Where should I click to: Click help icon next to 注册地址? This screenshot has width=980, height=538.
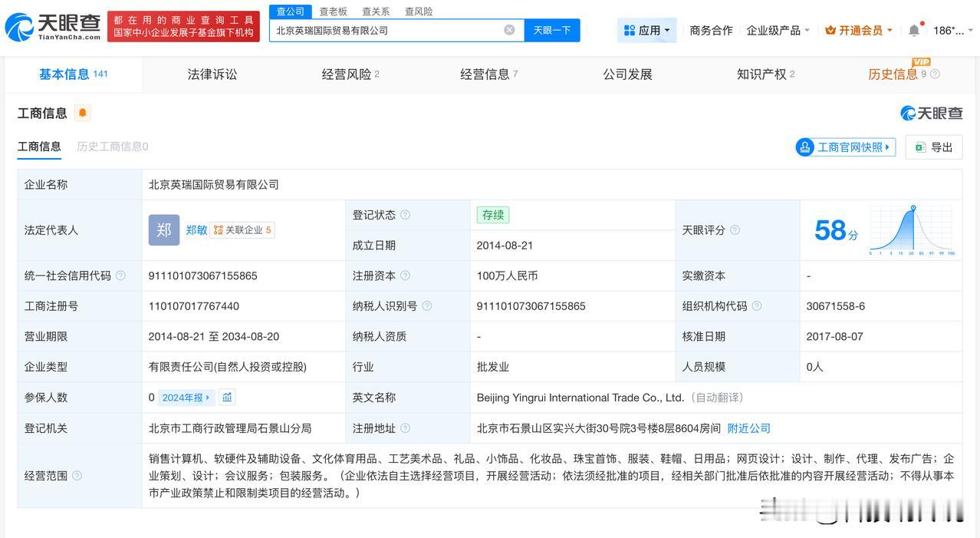[405, 428]
